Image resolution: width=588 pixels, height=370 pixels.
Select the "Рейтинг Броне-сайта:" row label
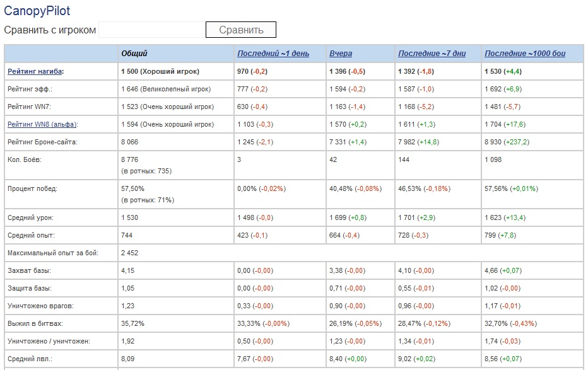[x=42, y=142]
